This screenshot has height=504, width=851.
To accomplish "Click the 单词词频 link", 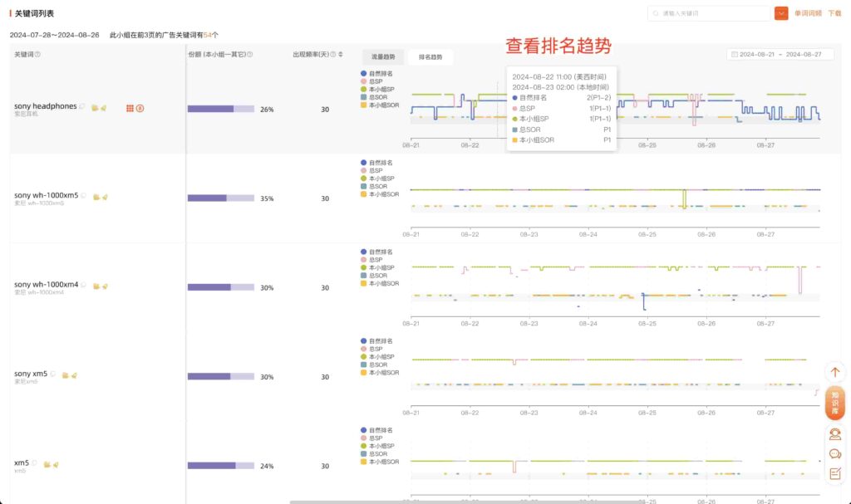I will pos(808,13).
